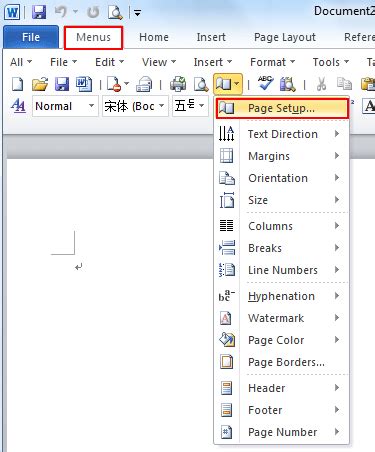Click the Quick Print icon

[x=178, y=84]
